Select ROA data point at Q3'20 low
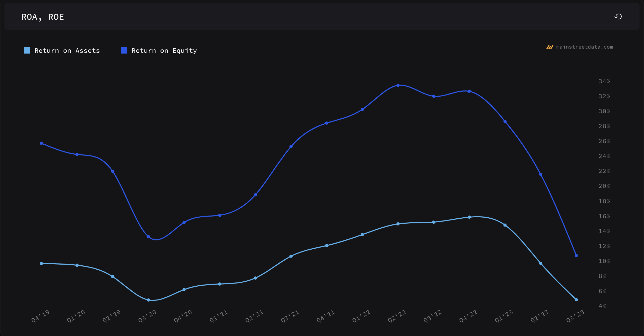Viewport: 644px width, 336px height. (x=148, y=300)
